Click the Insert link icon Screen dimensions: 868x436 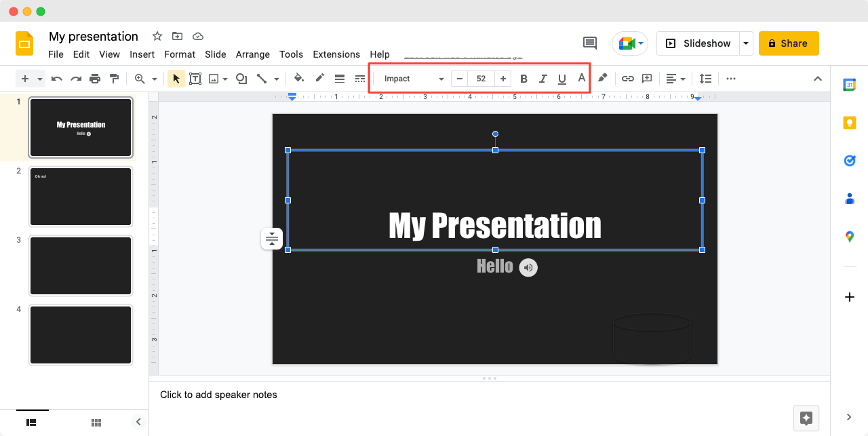(x=628, y=79)
